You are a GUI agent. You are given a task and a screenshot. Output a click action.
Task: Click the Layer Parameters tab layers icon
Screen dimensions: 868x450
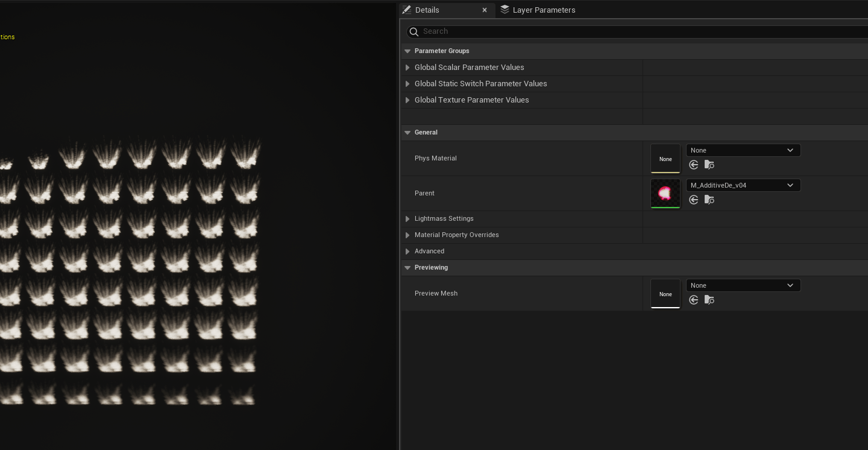click(x=505, y=10)
